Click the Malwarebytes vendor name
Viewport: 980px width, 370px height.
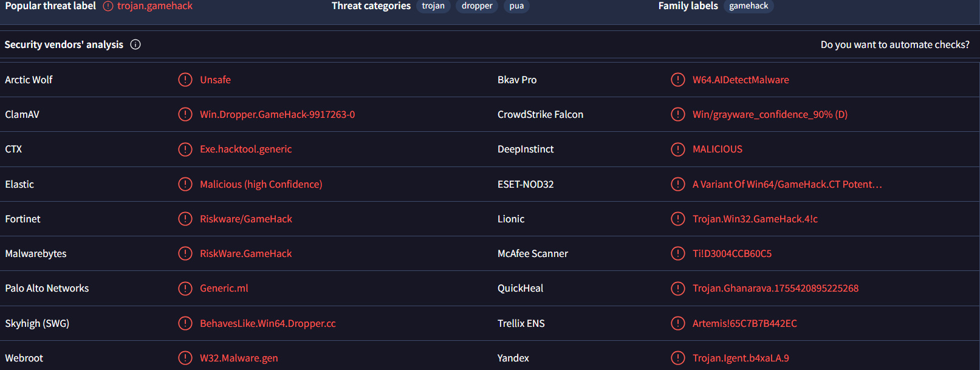click(36, 253)
